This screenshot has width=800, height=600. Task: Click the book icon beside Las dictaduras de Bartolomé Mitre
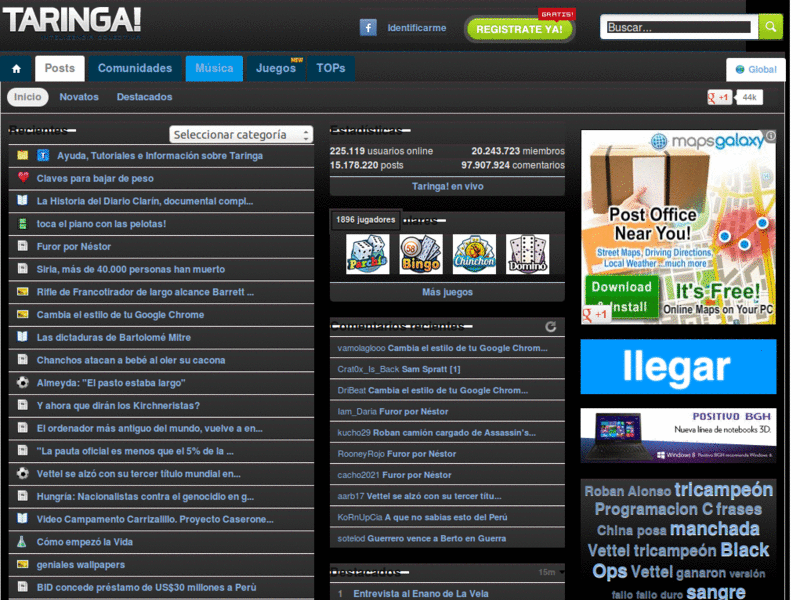22,337
